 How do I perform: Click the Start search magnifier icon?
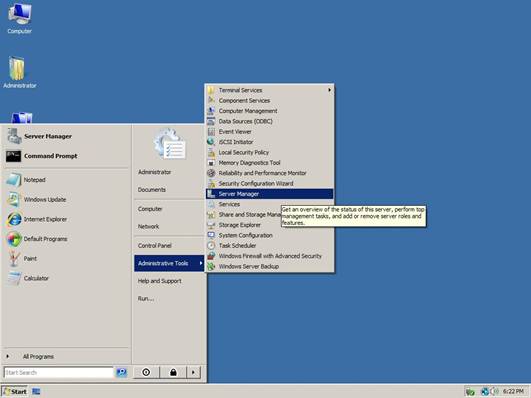click(x=122, y=372)
